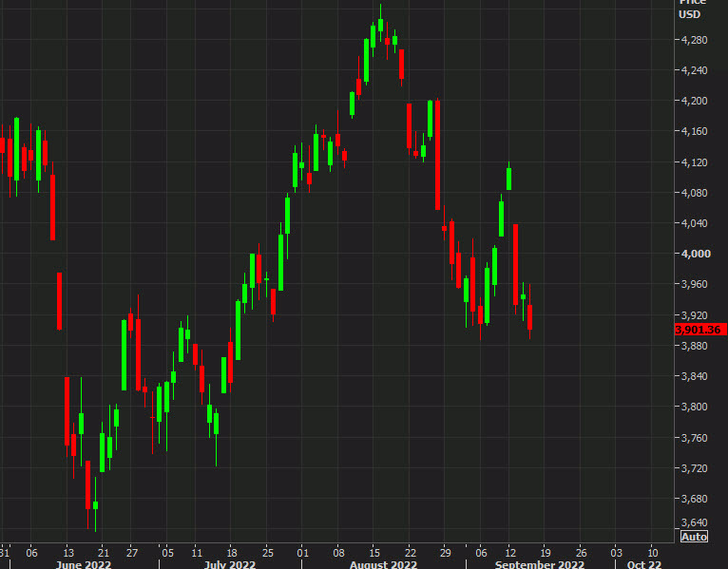Image resolution: width=728 pixels, height=569 pixels.
Task: Select the August 2022 month label
Action: (x=383, y=564)
